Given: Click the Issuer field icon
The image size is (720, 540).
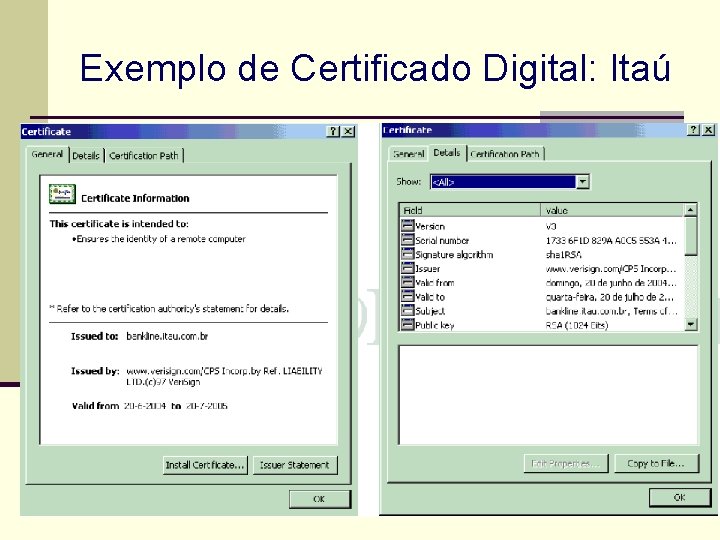Looking at the screenshot, I should [407, 268].
